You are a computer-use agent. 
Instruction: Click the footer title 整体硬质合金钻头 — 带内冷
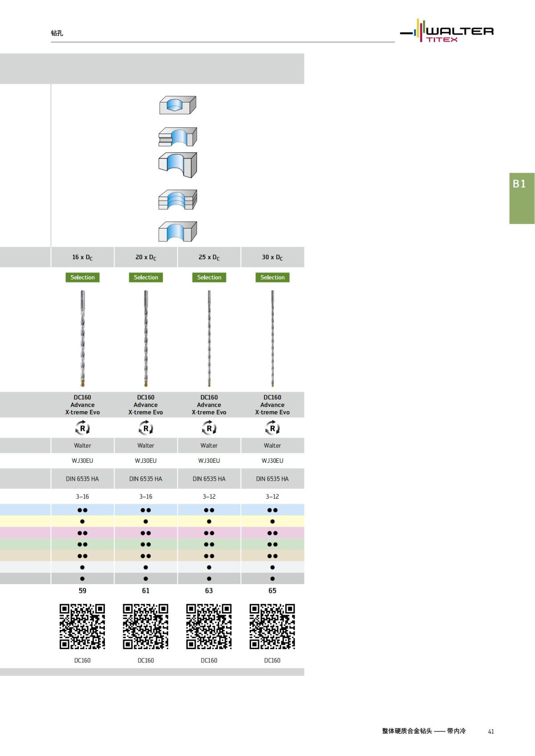click(x=424, y=731)
